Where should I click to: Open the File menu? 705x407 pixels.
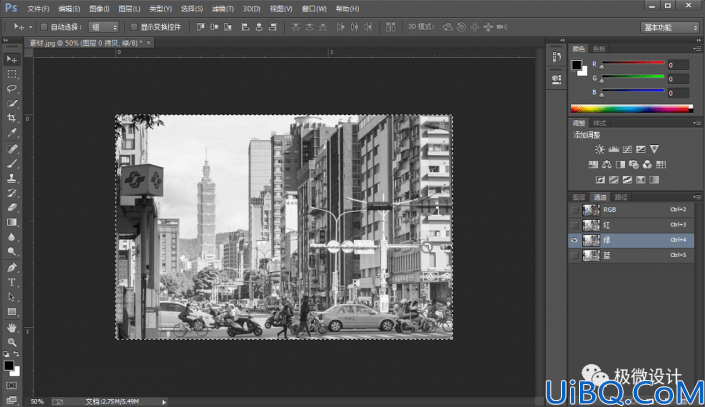pos(38,9)
